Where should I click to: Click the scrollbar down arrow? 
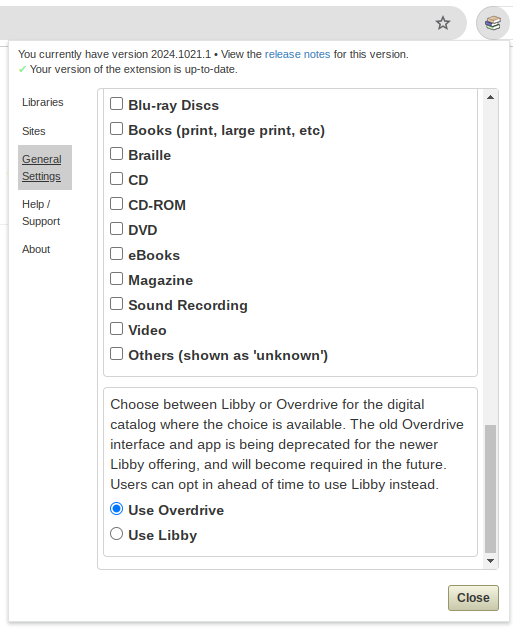point(490,561)
